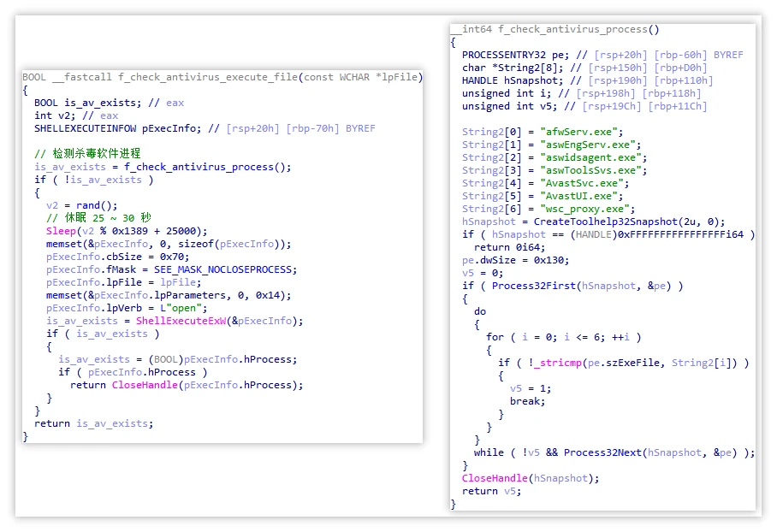777x532 pixels.
Task: Click 'unsigned int v5;' declaration
Action: pos(510,107)
